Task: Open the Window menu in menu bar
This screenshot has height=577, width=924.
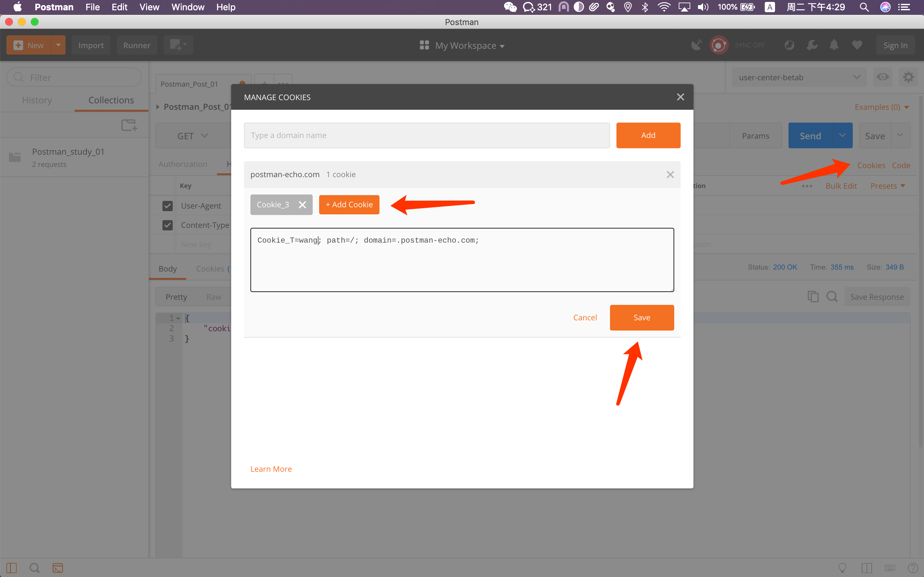Action: pyautogui.click(x=188, y=7)
